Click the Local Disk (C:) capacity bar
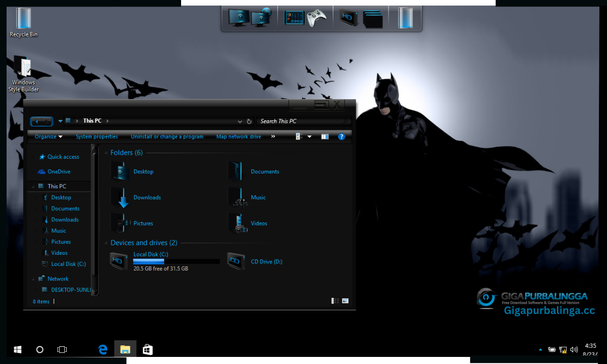Viewport: 607px width, 364px height. click(176, 261)
